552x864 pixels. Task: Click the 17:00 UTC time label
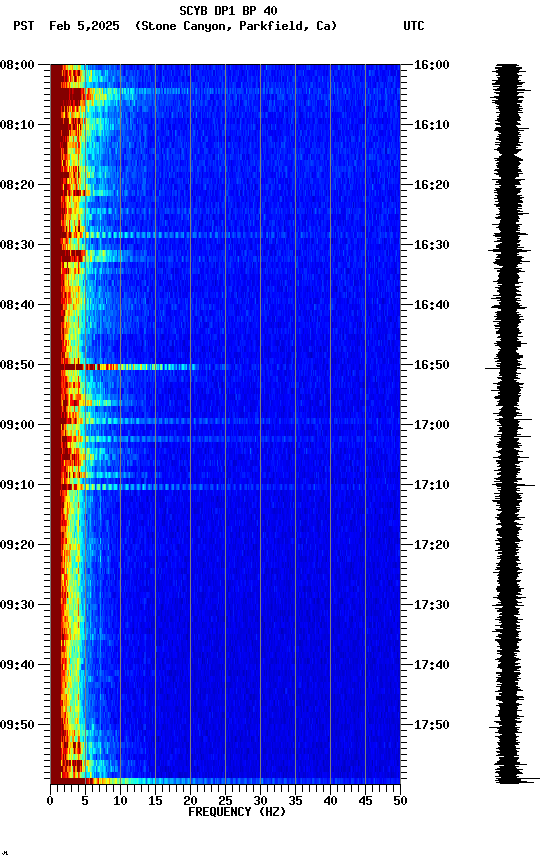click(x=431, y=425)
